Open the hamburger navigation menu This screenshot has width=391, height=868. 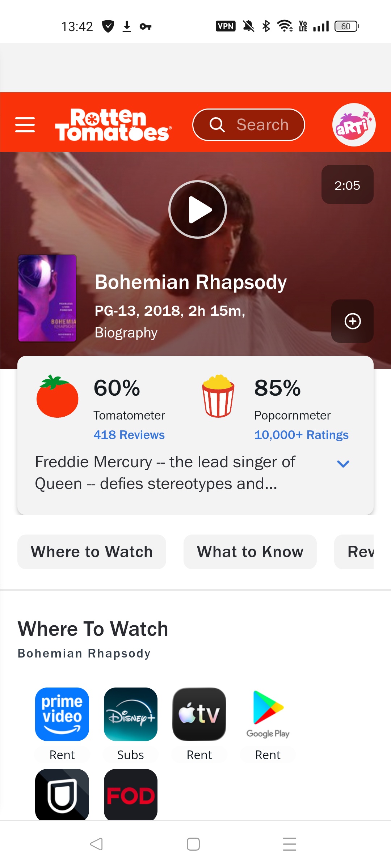click(25, 125)
